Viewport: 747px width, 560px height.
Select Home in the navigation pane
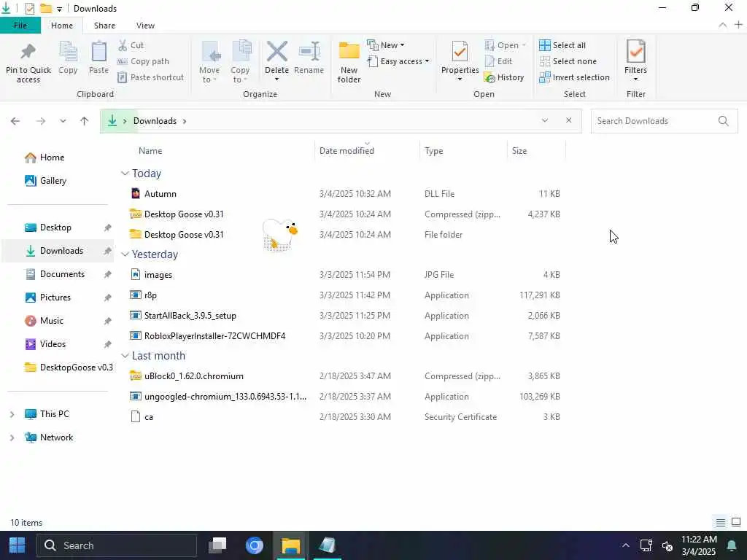coord(52,157)
